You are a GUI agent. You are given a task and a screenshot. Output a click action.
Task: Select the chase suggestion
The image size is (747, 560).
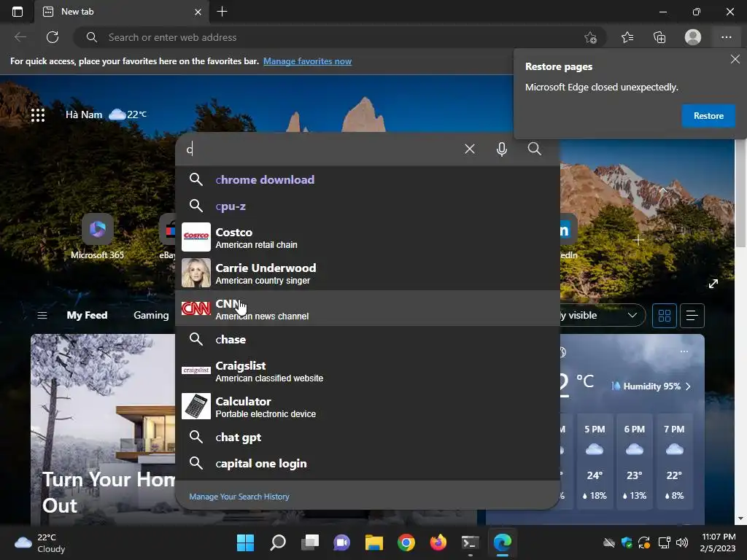pyautogui.click(x=368, y=339)
